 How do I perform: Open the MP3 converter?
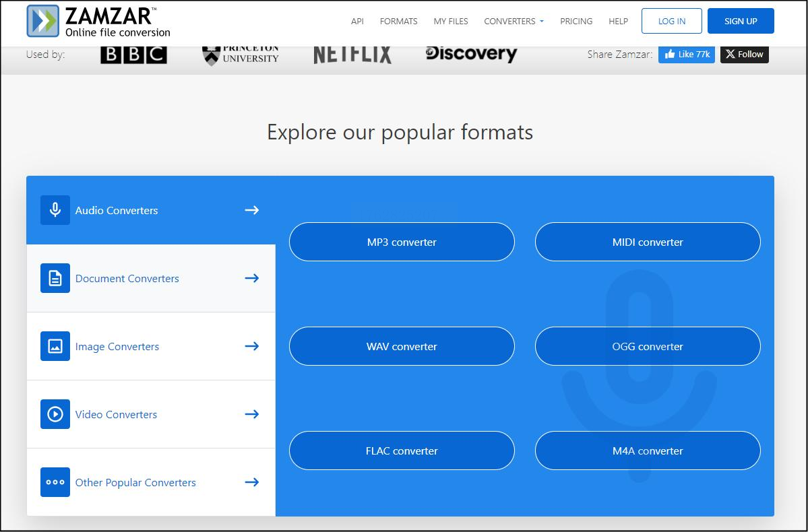click(x=402, y=242)
